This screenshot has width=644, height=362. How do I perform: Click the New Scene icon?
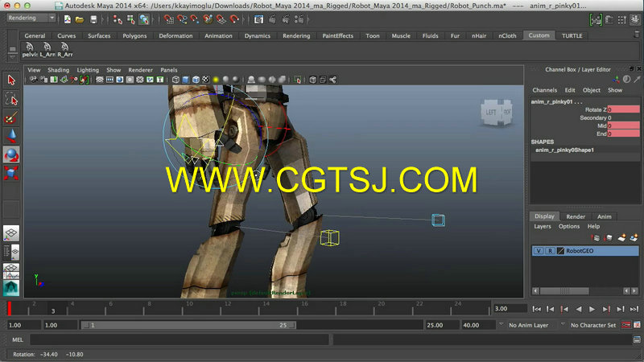68,19
